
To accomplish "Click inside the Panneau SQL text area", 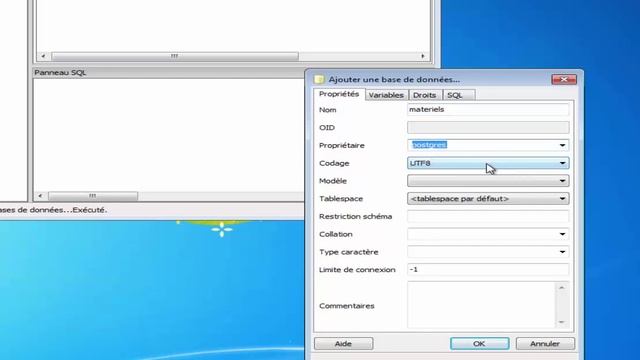I will coord(168,135).
